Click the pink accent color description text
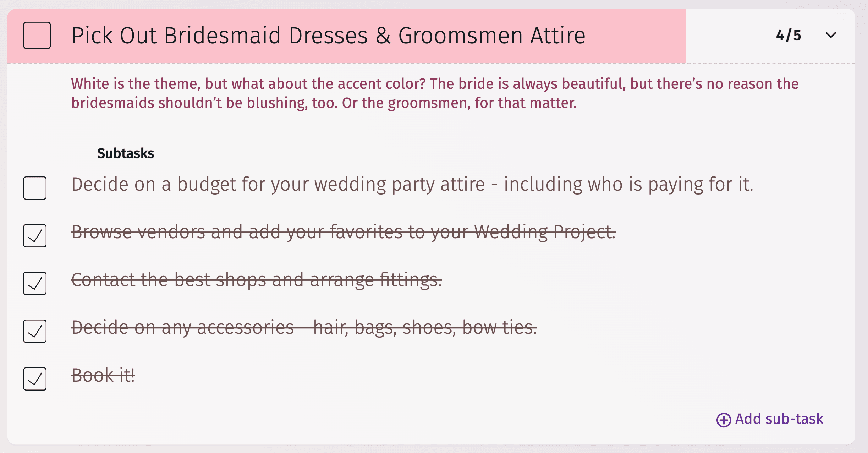Viewport: 868px width, 453px height. (x=435, y=93)
